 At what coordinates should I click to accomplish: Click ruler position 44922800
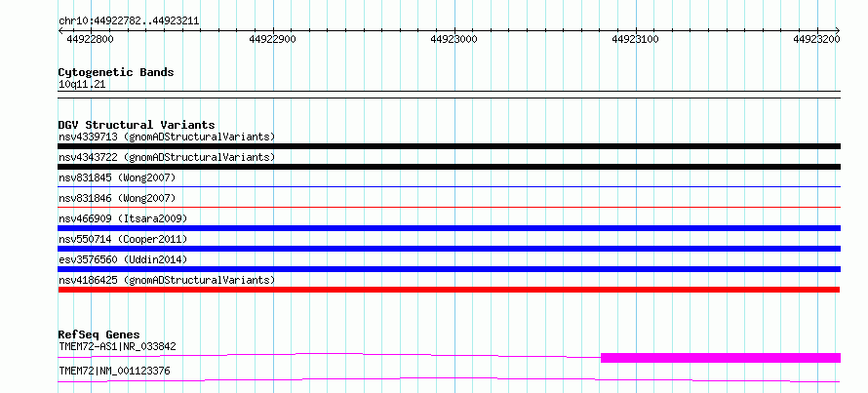coord(89,39)
